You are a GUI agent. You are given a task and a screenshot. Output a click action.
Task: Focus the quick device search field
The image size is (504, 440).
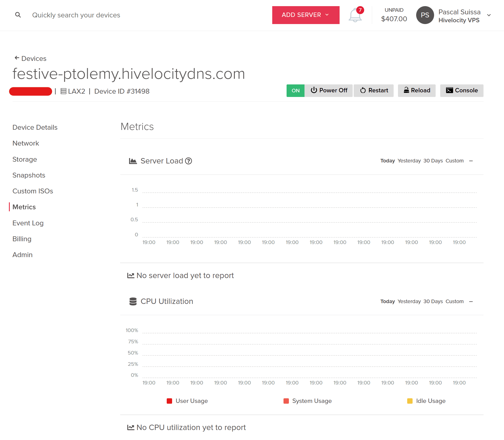coord(76,15)
